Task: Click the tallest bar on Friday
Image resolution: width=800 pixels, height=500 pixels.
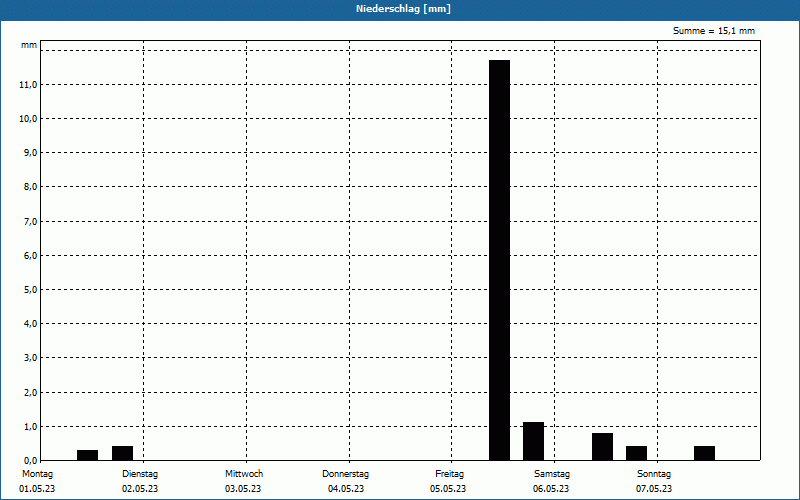Action: [x=499, y=260]
